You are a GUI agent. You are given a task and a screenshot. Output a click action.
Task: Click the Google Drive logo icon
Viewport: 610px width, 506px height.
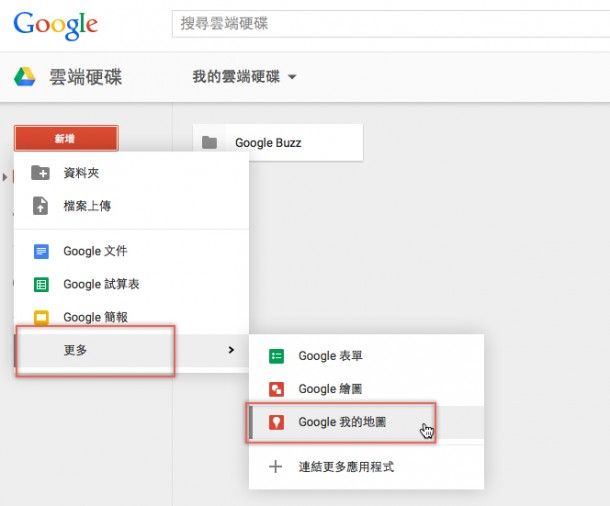[x=25, y=76]
